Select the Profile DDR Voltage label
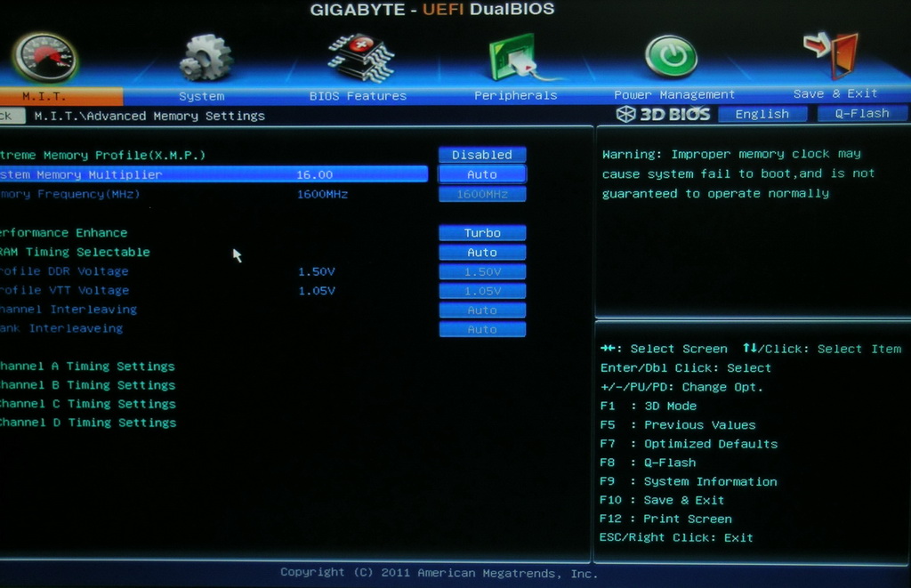Image resolution: width=911 pixels, height=588 pixels. 64,271
